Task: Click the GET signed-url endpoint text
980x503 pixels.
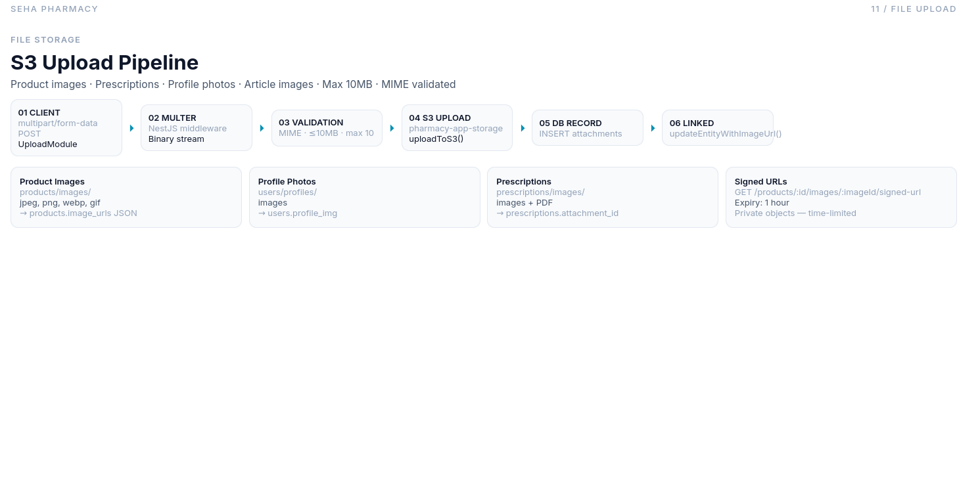Action: (828, 192)
